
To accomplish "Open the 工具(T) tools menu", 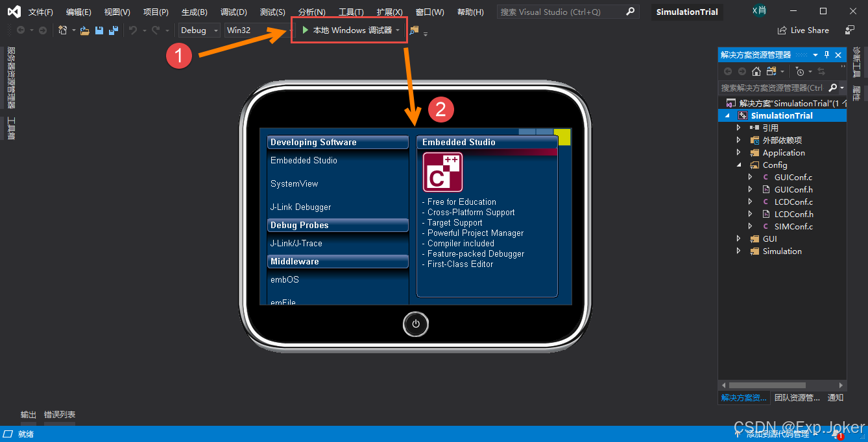I will tap(351, 12).
